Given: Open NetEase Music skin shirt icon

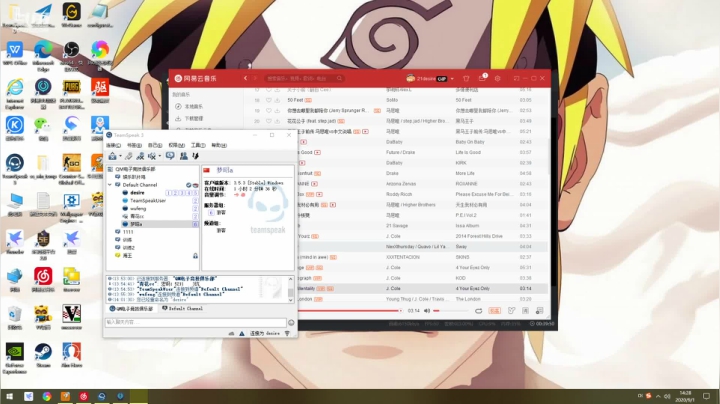Looking at the screenshot, I should click(466, 79).
